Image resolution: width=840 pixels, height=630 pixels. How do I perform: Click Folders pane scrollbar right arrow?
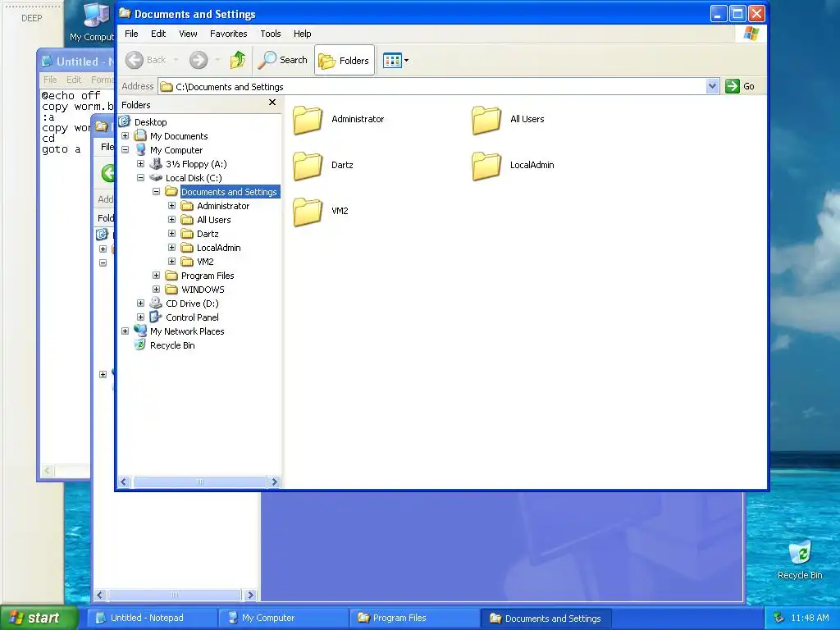[274, 482]
